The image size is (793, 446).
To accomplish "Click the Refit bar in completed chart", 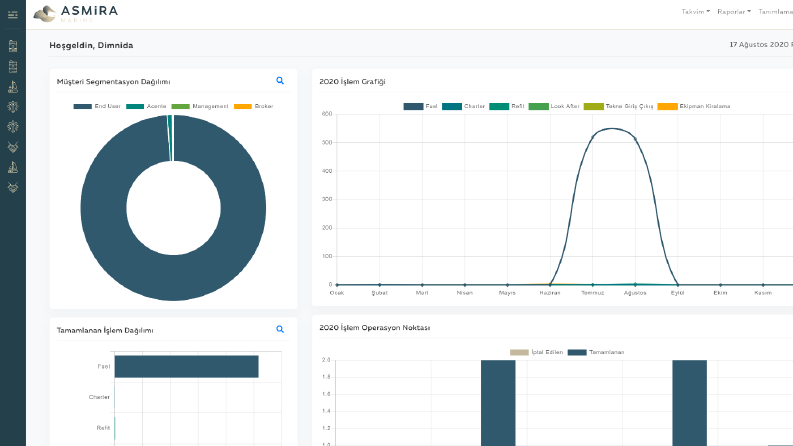I will pyautogui.click(x=115, y=428).
